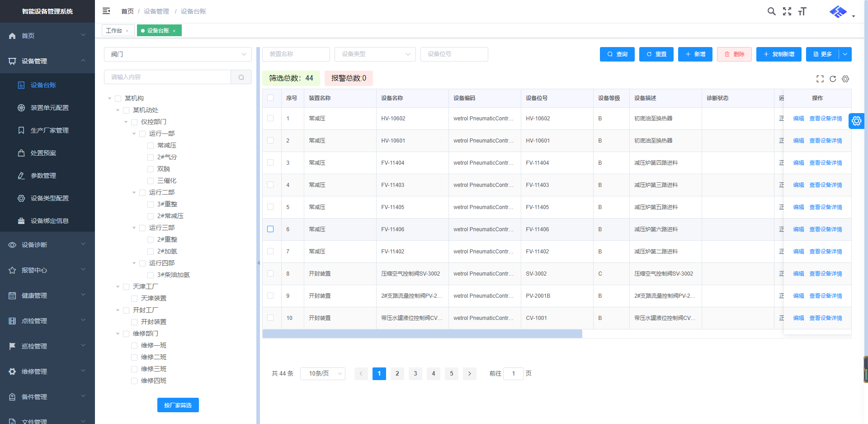This screenshot has height=424, width=868.
Task: Go to 首页 breadcrumb
Action: tap(127, 11)
